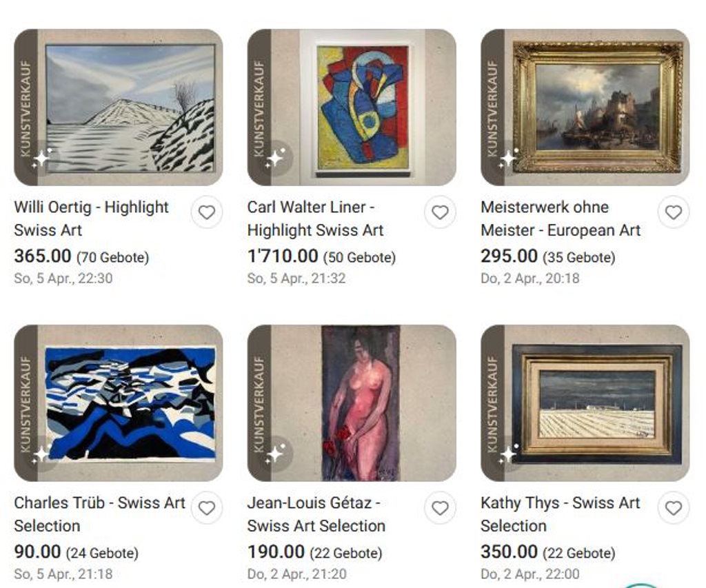Open the 'Jean-Louis Gétaz - Swiss Art Selection' link
The width and height of the screenshot is (706, 588).
(x=316, y=514)
